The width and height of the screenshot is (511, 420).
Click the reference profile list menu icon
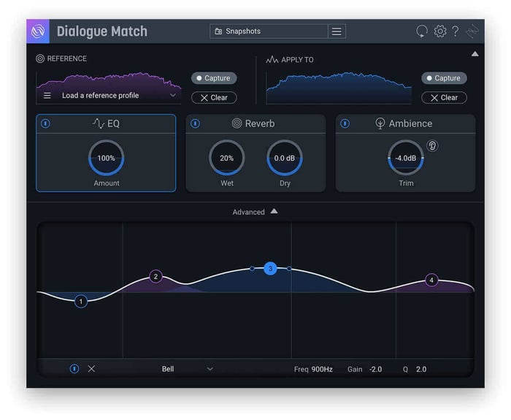tap(47, 96)
